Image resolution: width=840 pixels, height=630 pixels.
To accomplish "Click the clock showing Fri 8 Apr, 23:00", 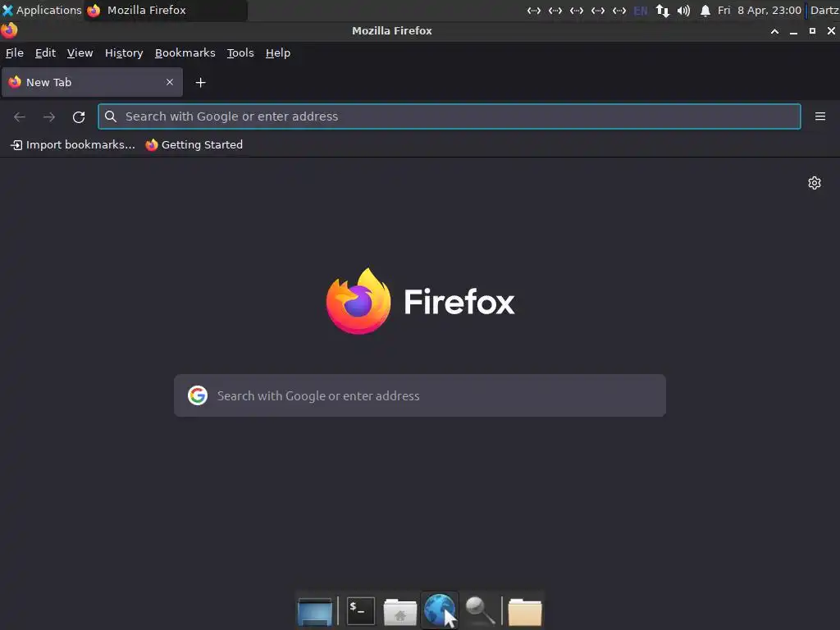I will [x=759, y=10].
